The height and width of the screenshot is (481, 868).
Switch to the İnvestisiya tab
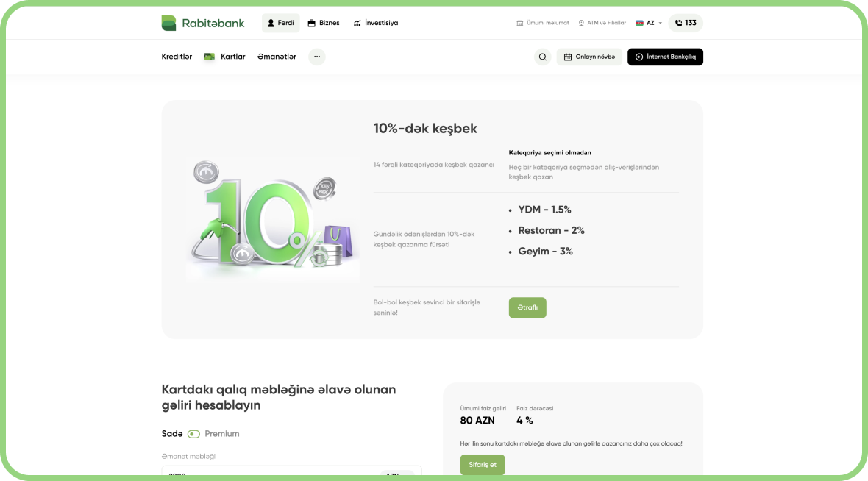coord(375,23)
